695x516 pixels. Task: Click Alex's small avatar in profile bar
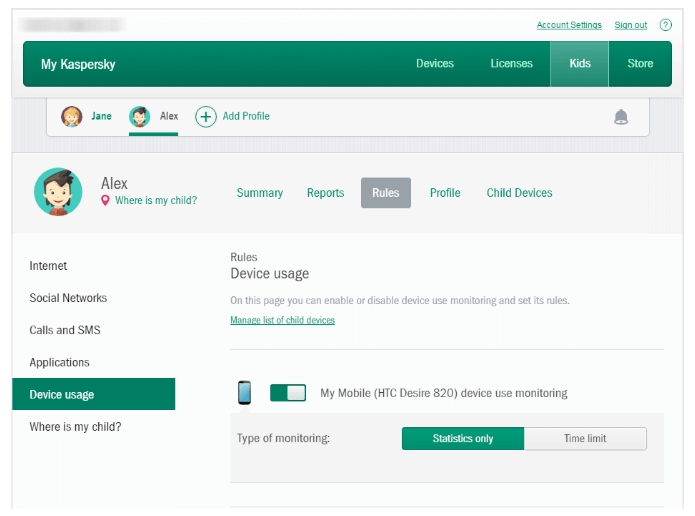tap(140, 117)
